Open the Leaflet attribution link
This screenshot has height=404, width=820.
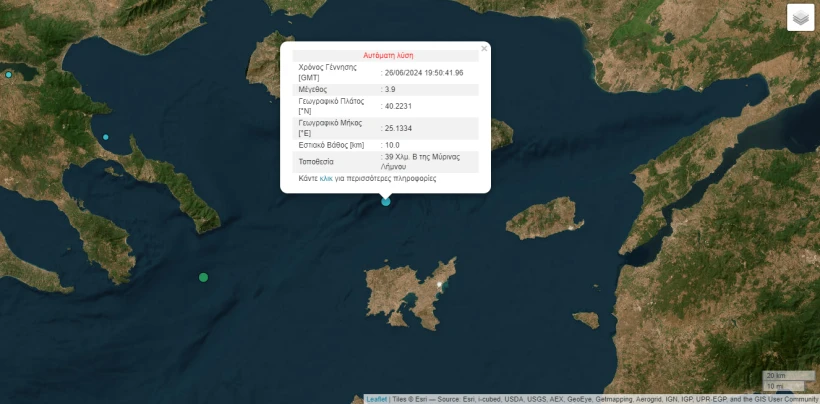pos(377,399)
